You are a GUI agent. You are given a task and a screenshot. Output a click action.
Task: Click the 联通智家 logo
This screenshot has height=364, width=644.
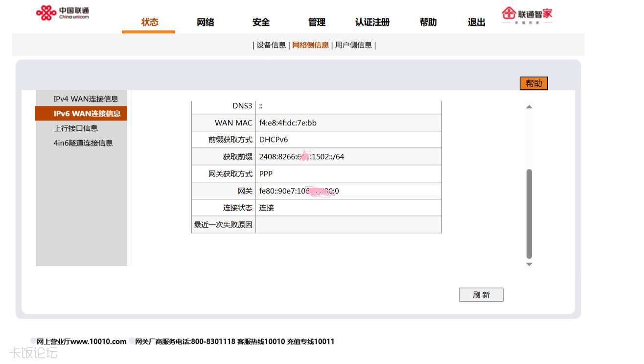click(527, 15)
